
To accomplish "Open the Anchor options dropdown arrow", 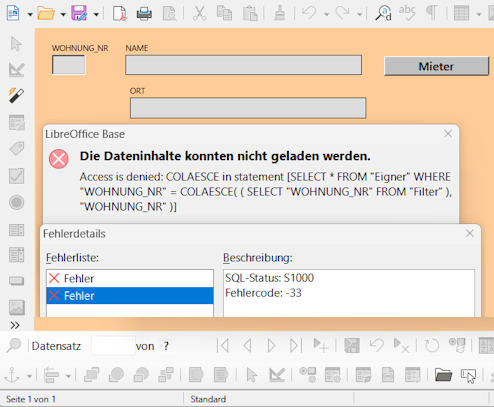I will pos(29,376).
